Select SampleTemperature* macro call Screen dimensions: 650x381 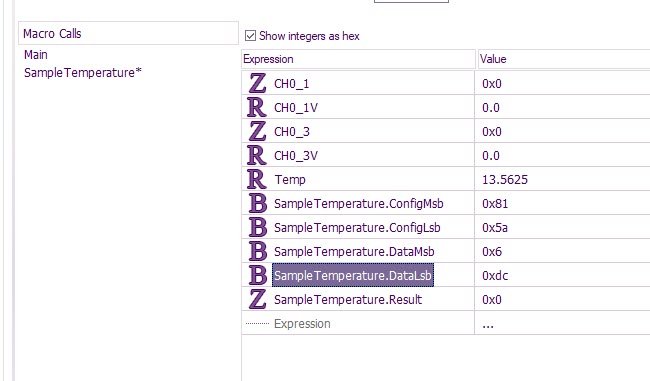click(x=83, y=73)
